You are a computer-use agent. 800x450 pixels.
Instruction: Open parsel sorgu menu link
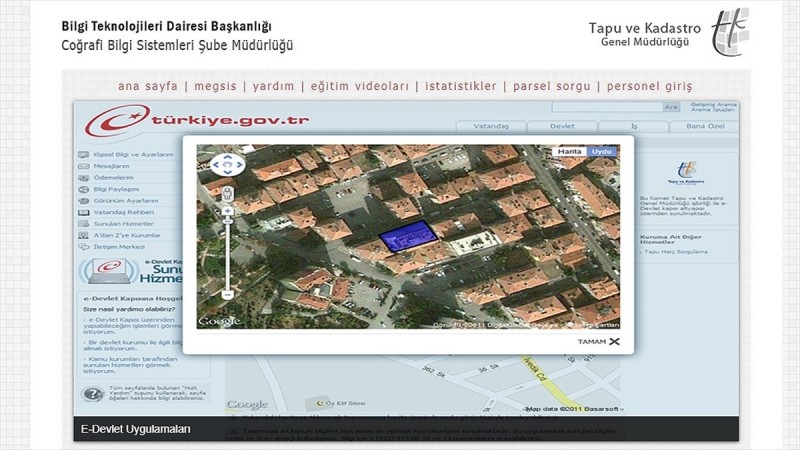[552, 86]
